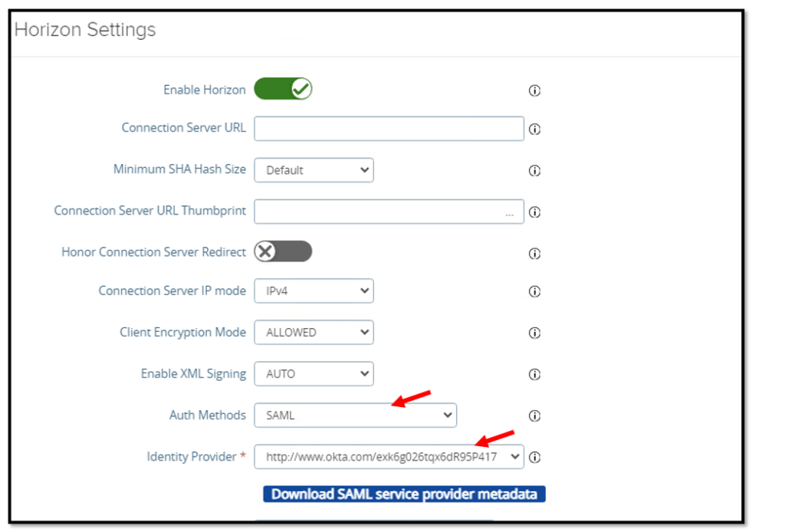Click info icon for Client Encryption Mode

click(x=535, y=333)
